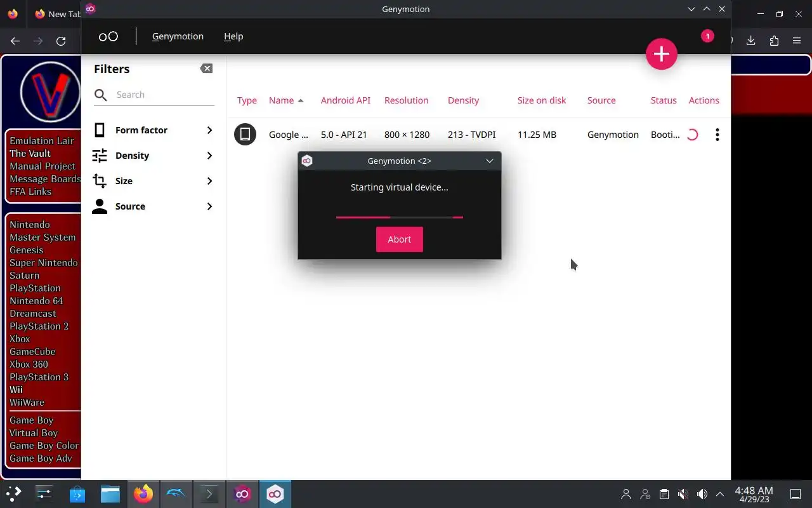Open The Vault link in the webpage

click(x=30, y=153)
